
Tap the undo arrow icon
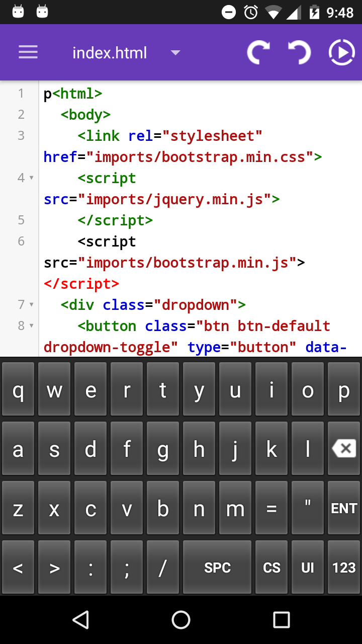pyautogui.click(x=300, y=52)
